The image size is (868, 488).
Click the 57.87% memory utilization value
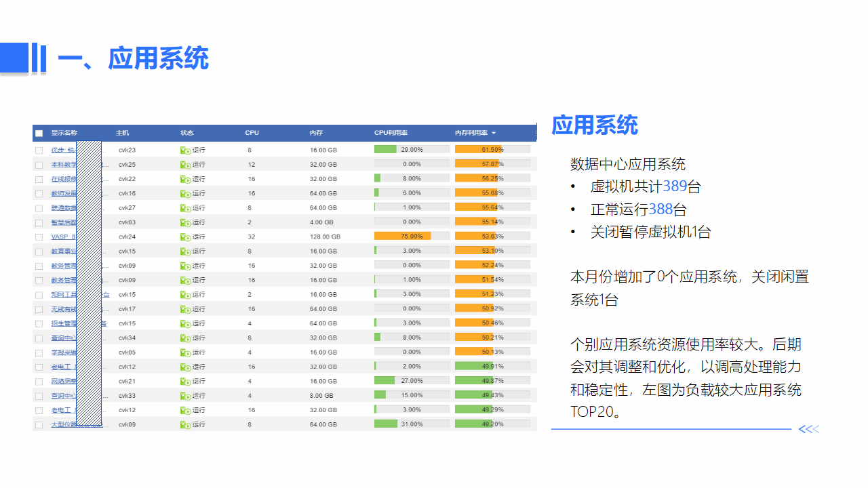tap(492, 164)
